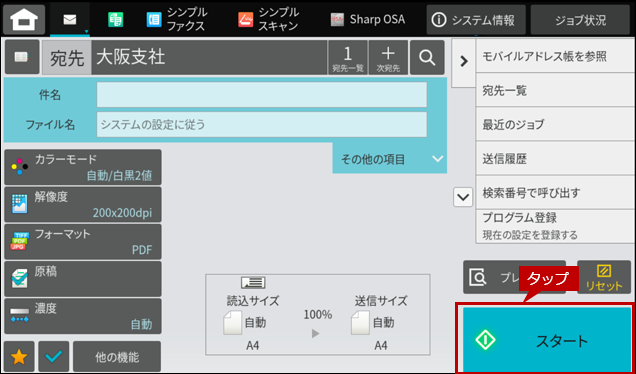Screen dimensions: 636x374
Task: Open the Original (原稿) settings
Action: pyautogui.click(x=83, y=279)
